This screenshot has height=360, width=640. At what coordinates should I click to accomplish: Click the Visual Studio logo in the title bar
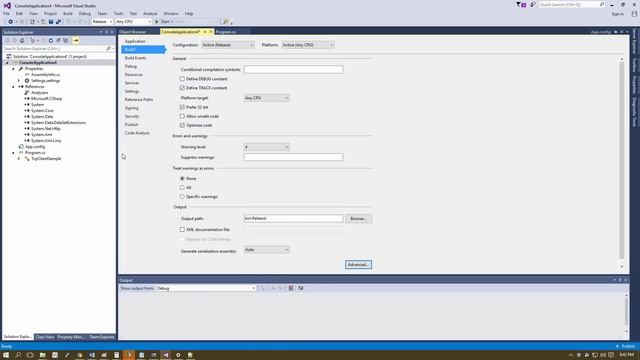[7, 5]
